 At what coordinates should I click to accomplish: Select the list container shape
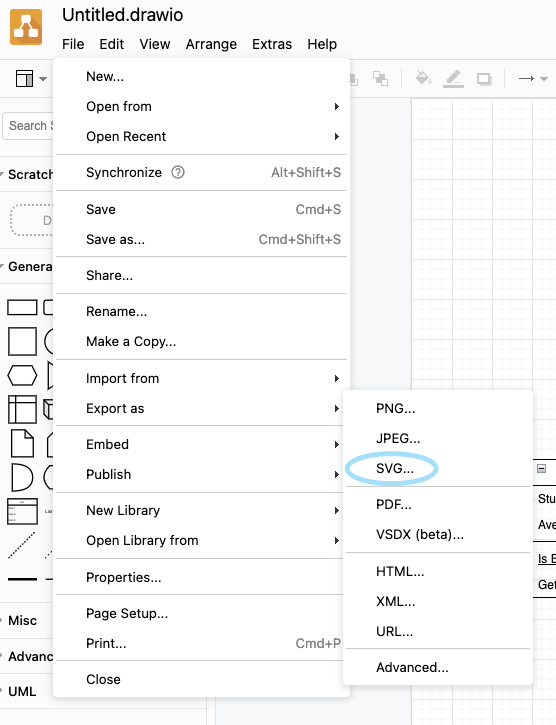[22, 511]
